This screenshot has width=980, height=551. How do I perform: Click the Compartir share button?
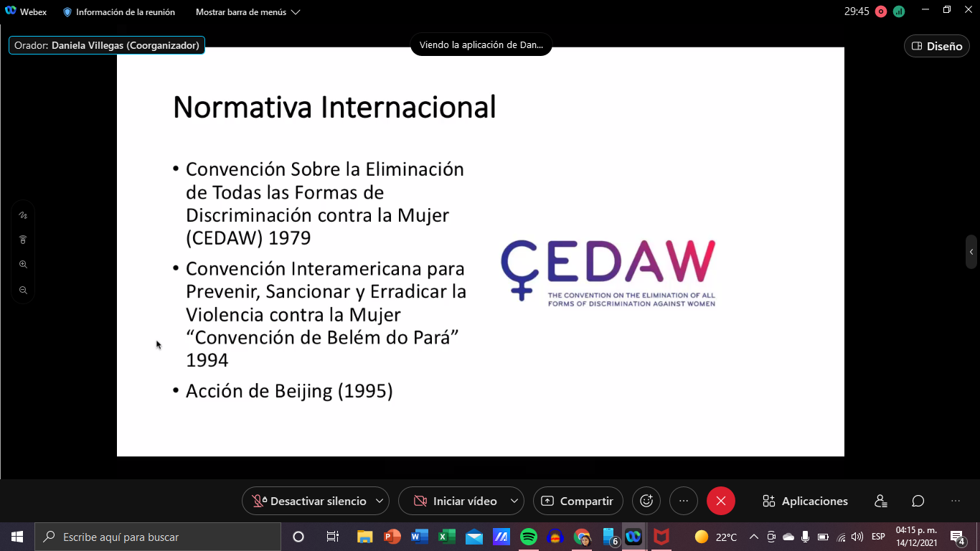pyautogui.click(x=578, y=501)
